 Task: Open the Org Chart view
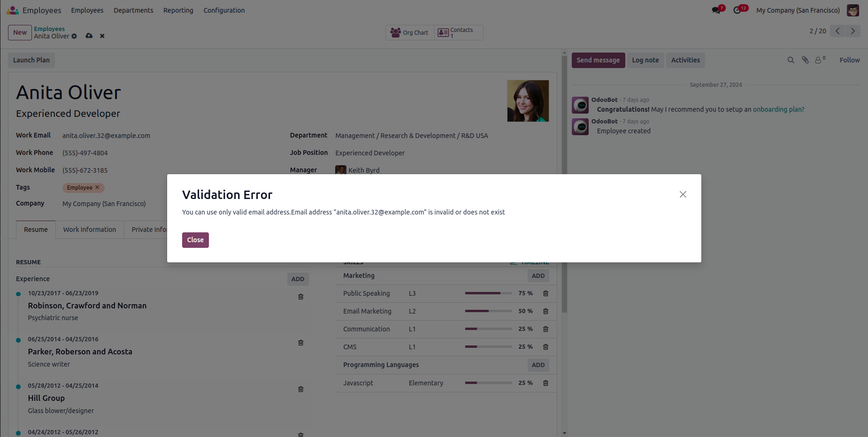click(x=410, y=33)
